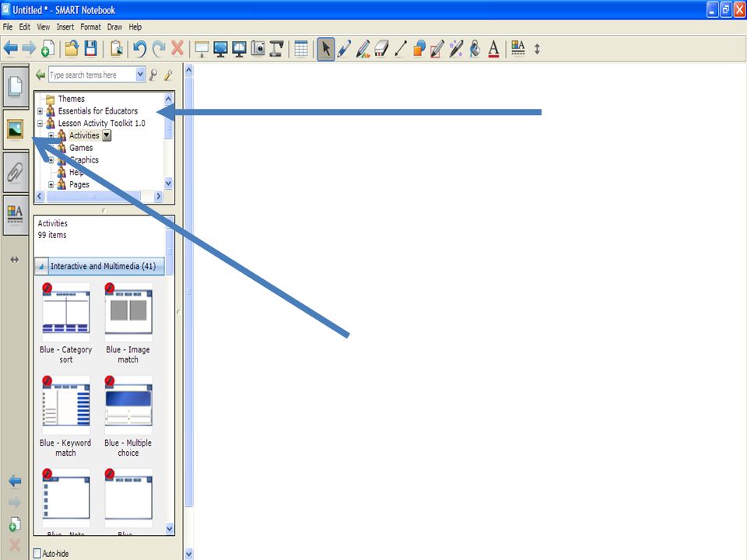The height and width of the screenshot is (560, 747).
Task: Open the search terms dropdown arrow
Action: coord(140,75)
